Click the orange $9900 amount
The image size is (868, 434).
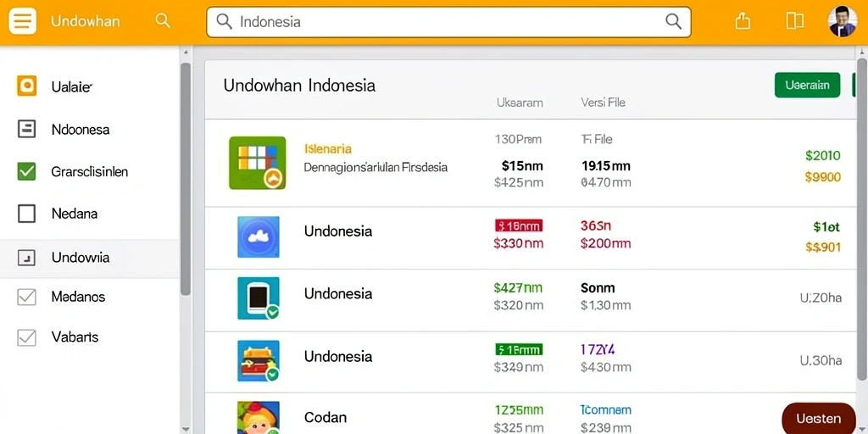pyautogui.click(x=822, y=177)
